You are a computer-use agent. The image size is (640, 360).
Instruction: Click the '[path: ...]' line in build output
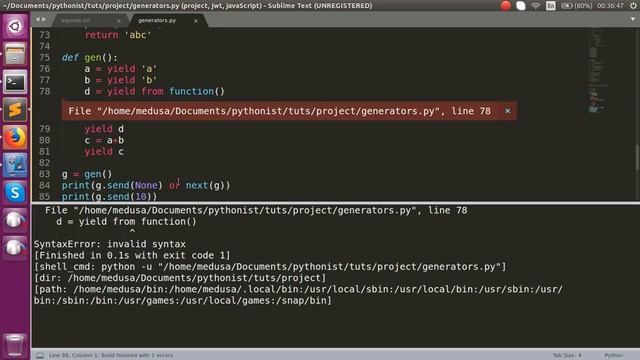click(298, 295)
